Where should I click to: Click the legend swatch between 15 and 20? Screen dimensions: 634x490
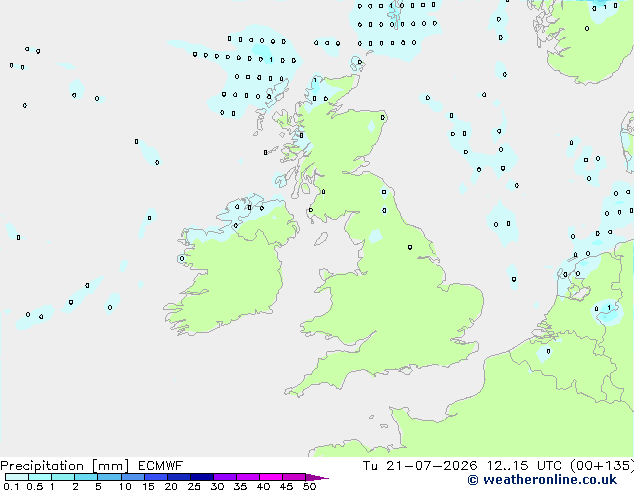[156, 477]
